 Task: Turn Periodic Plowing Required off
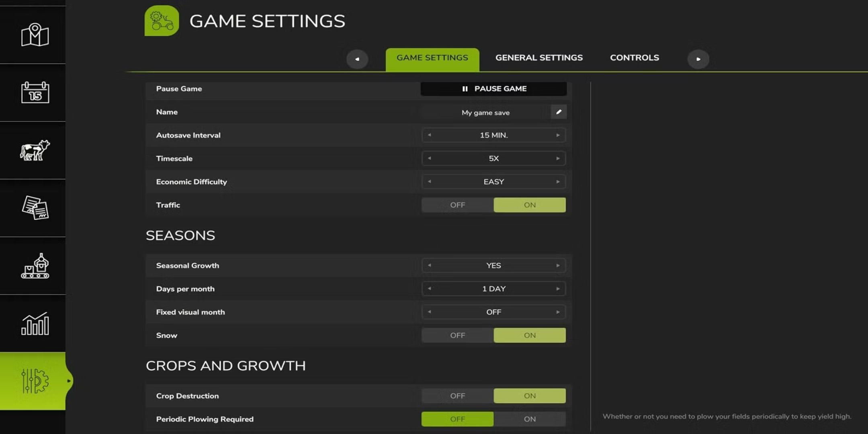tap(457, 419)
